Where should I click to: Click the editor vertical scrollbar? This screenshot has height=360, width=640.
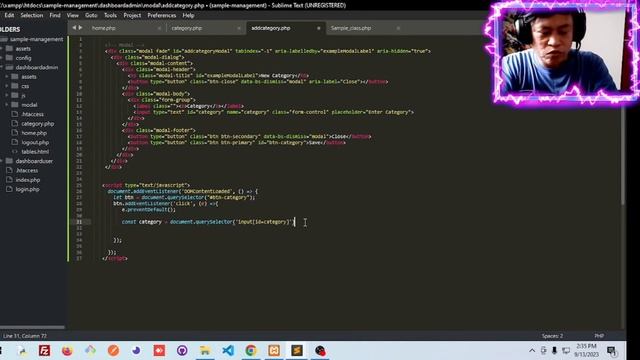[x=623, y=121]
